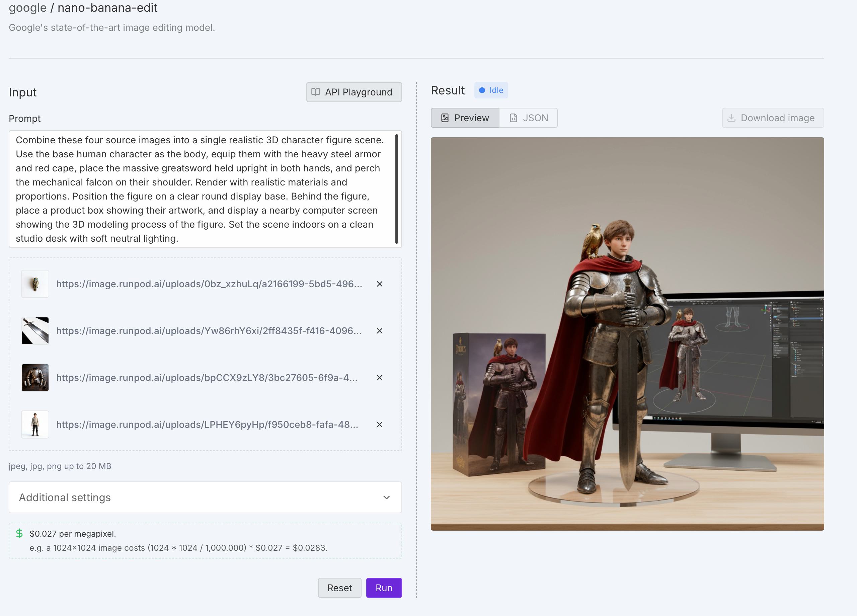Click the Additional settings chevron arrow
The image size is (857, 616).
pos(386,497)
